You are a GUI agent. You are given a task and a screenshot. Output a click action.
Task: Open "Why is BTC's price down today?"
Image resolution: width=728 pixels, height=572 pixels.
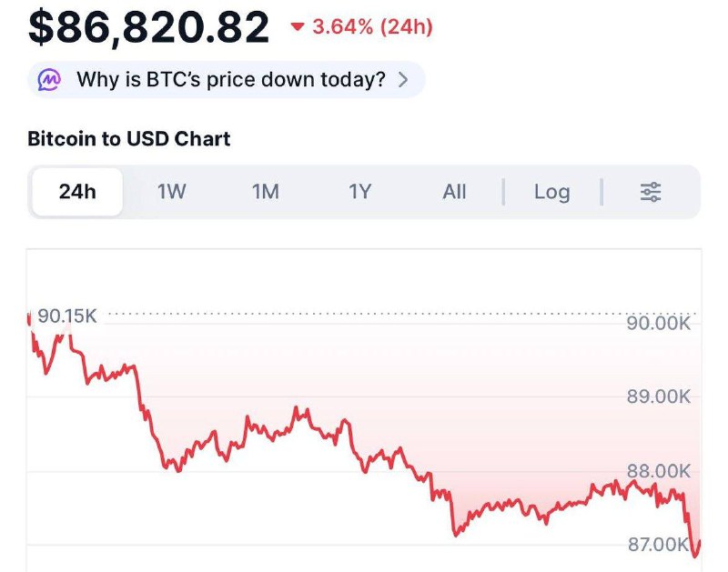(x=231, y=80)
